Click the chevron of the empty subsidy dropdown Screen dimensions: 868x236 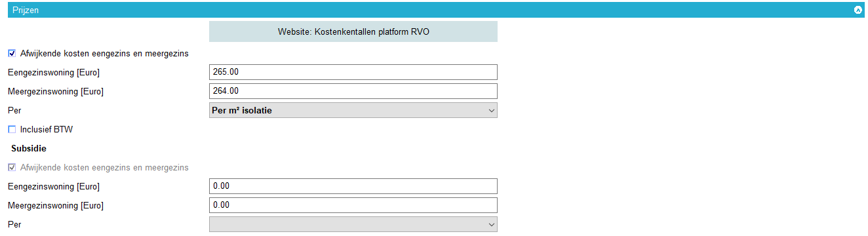(492, 225)
